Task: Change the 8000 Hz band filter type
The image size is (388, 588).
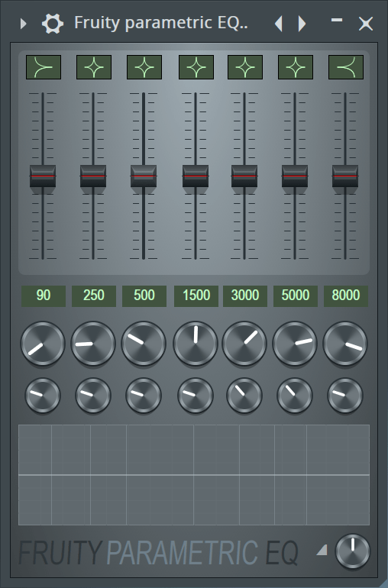Action: [x=345, y=67]
